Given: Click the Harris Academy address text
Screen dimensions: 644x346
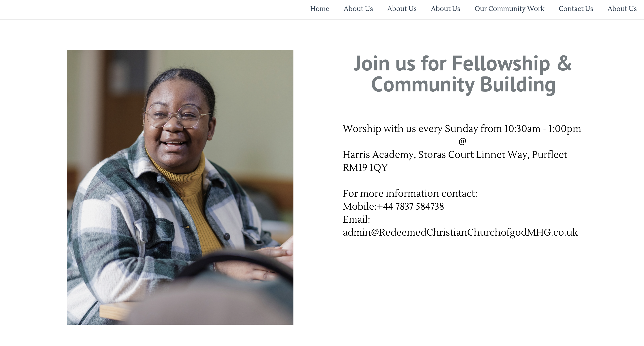Looking at the screenshot, I should (x=435, y=155).
